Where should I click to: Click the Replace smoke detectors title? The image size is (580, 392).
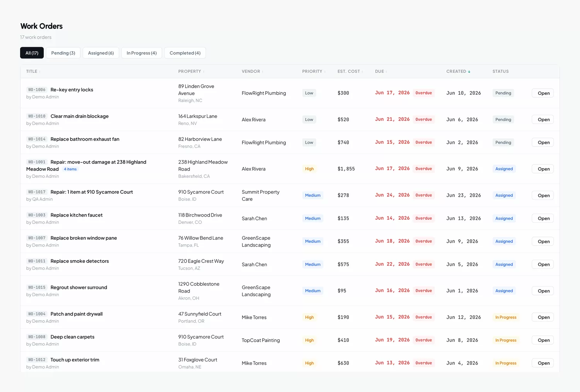(x=80, y=261)
